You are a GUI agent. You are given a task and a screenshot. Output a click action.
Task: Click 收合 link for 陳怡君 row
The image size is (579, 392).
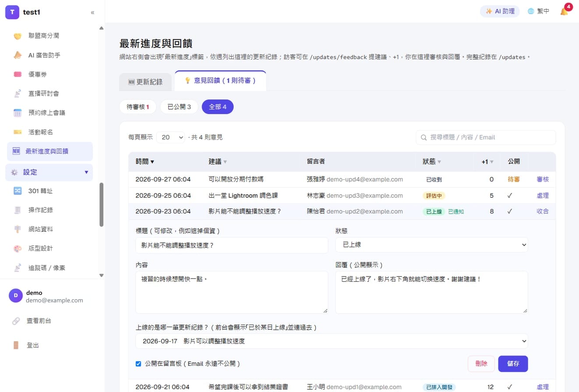(543, 211)
